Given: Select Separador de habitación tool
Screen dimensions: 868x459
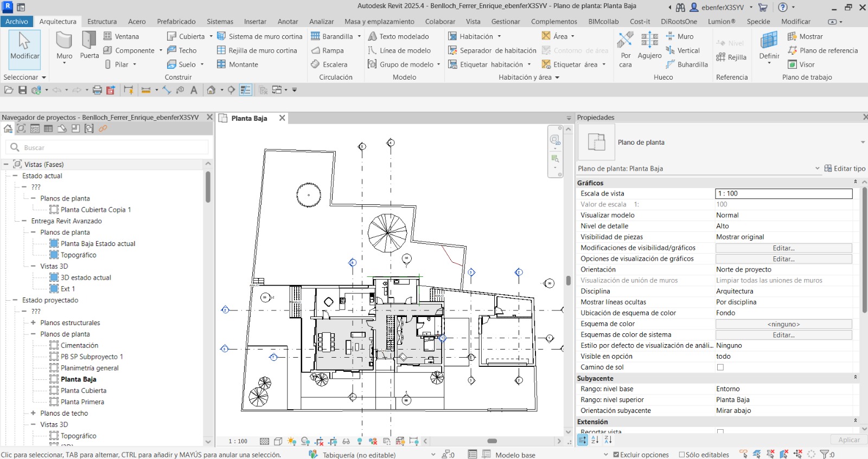Looking at the screenshot, I should point(492,50).
